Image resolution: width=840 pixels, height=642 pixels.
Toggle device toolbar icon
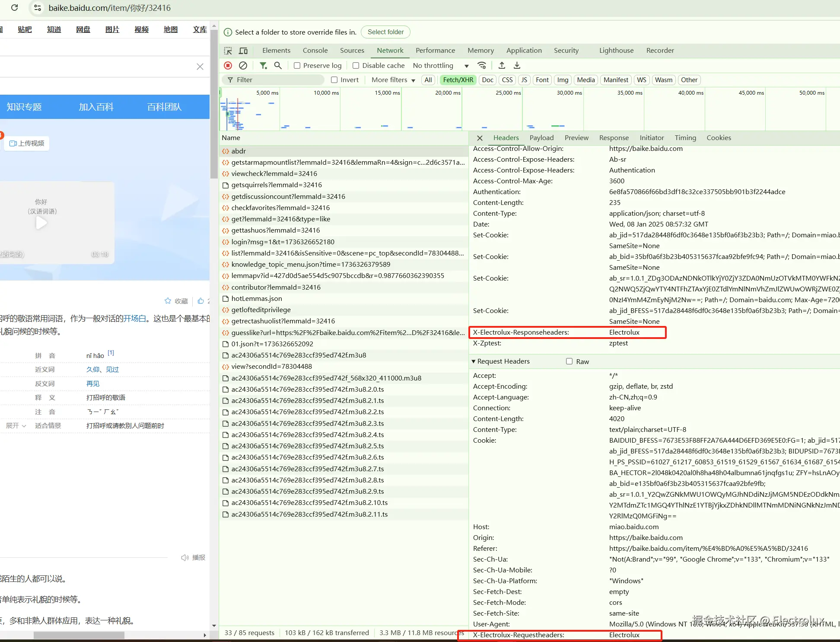tap(243, 51)
